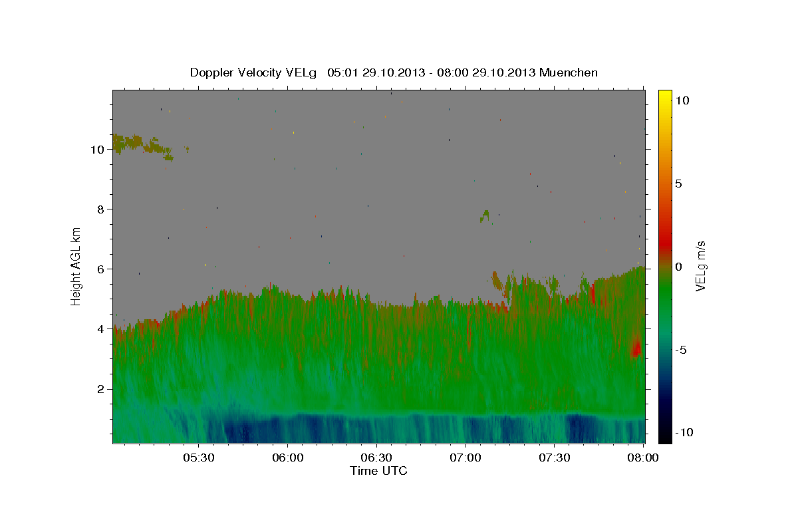Select the 07:30 time tick label
This screenshot has width=798, height=532.
point(555,458)
